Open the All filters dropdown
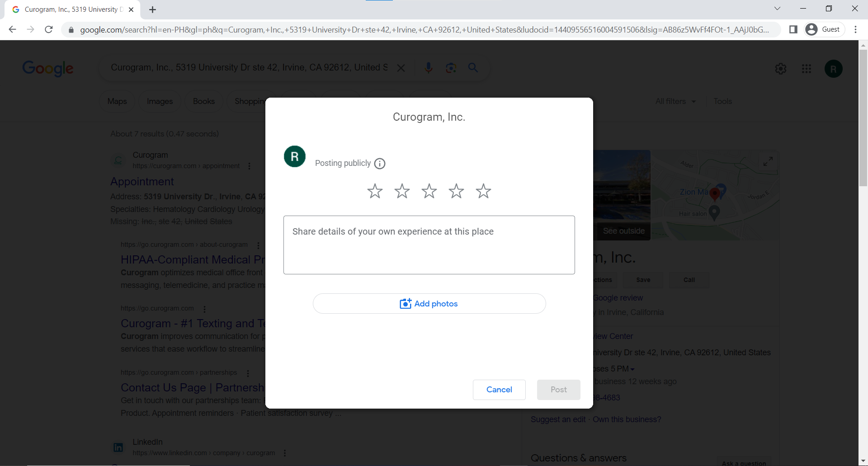 coord(675,101)
